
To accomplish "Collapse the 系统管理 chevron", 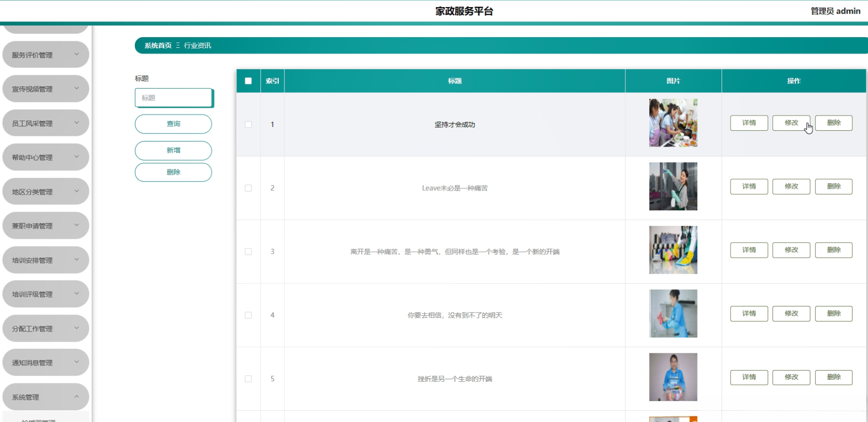I will [77, 397].
